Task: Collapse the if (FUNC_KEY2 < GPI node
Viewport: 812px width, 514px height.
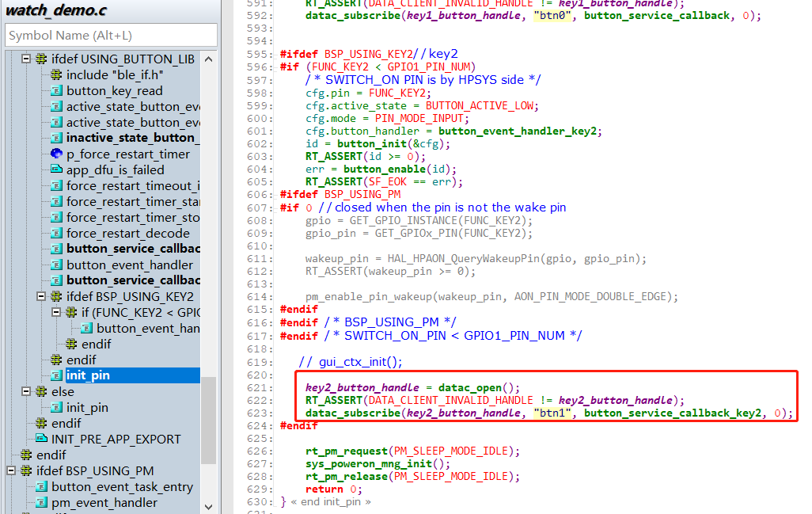Action: coord(56,313)
